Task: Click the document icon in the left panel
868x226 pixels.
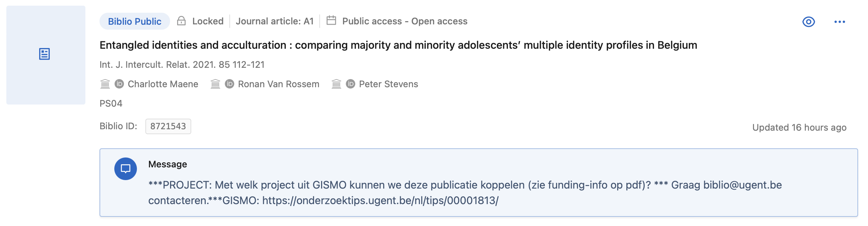Action: [45, 54]
